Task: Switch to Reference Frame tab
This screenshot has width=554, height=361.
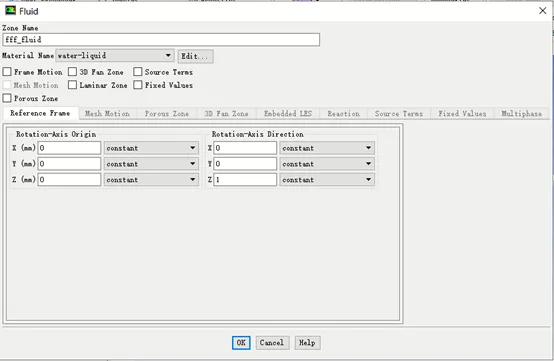Action: [x=40, y=113]
